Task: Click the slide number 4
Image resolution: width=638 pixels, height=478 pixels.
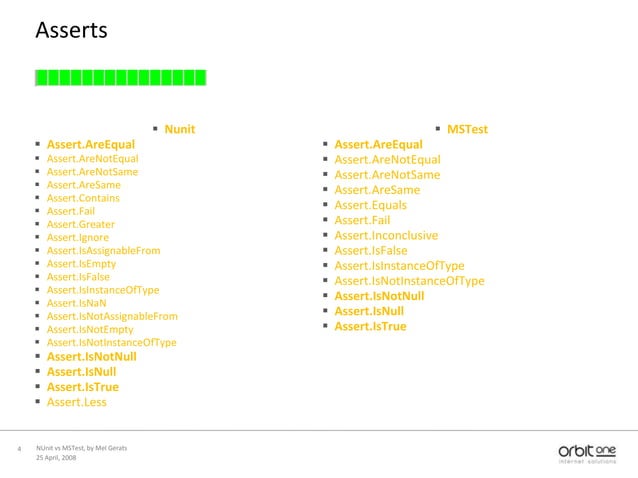Action: [19, 449]
